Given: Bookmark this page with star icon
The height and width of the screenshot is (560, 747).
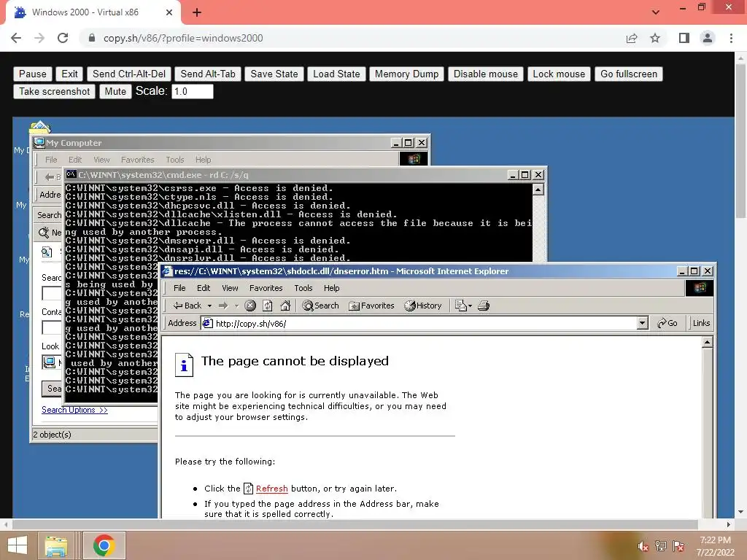Looking at the screenshot, I should 655,38.
